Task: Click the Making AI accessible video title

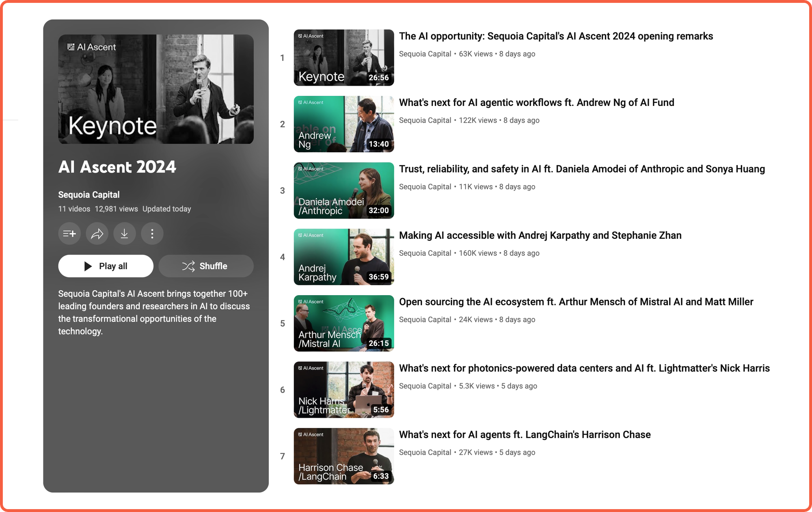Action: pos(540,235)
